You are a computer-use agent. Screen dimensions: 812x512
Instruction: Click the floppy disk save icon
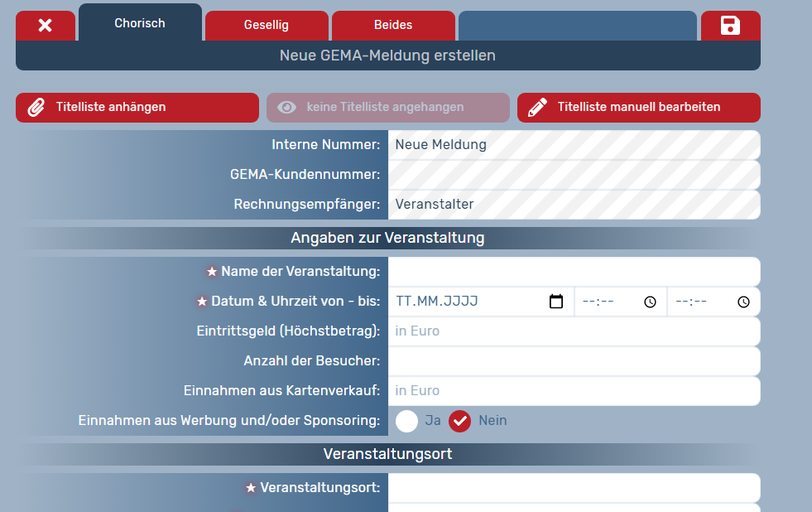point(730,26)
